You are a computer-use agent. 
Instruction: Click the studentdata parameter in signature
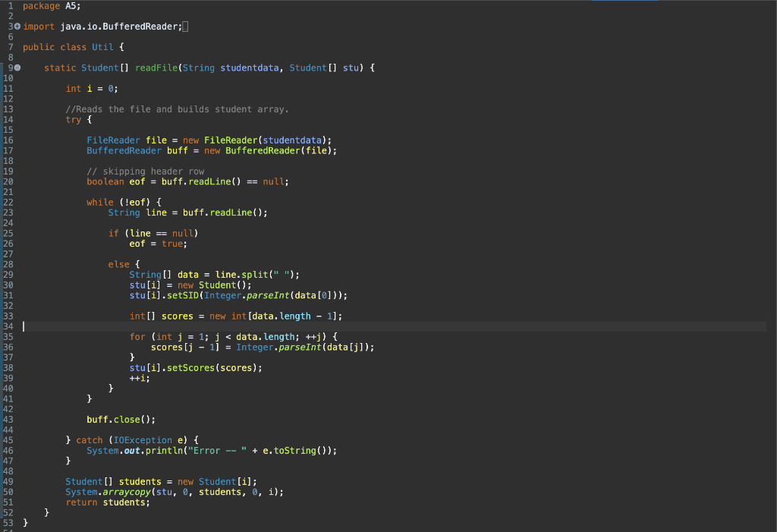pyautogui.click(x=249, y=68)
